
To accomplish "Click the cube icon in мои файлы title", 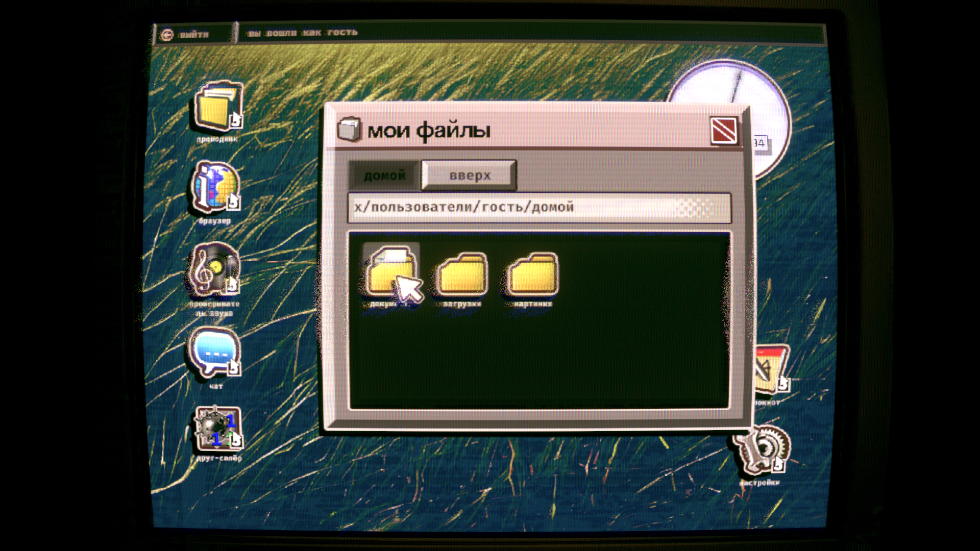I will point(350,130).
